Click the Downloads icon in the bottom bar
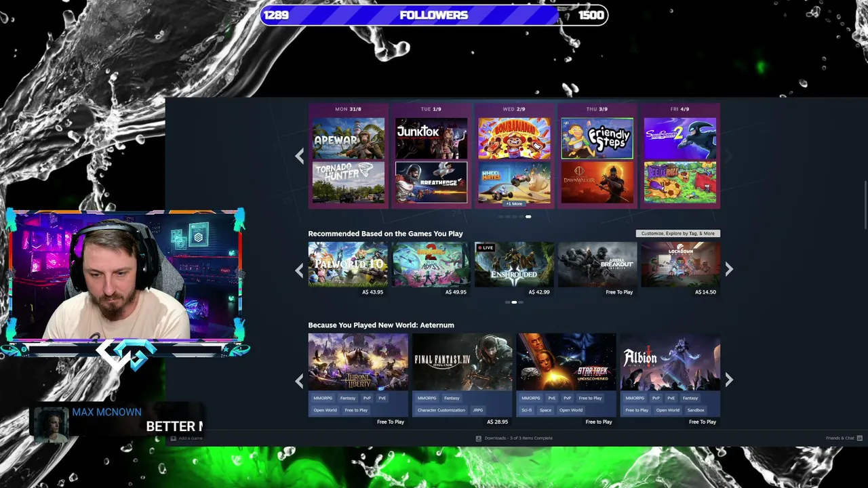 [x=479, y=439]
